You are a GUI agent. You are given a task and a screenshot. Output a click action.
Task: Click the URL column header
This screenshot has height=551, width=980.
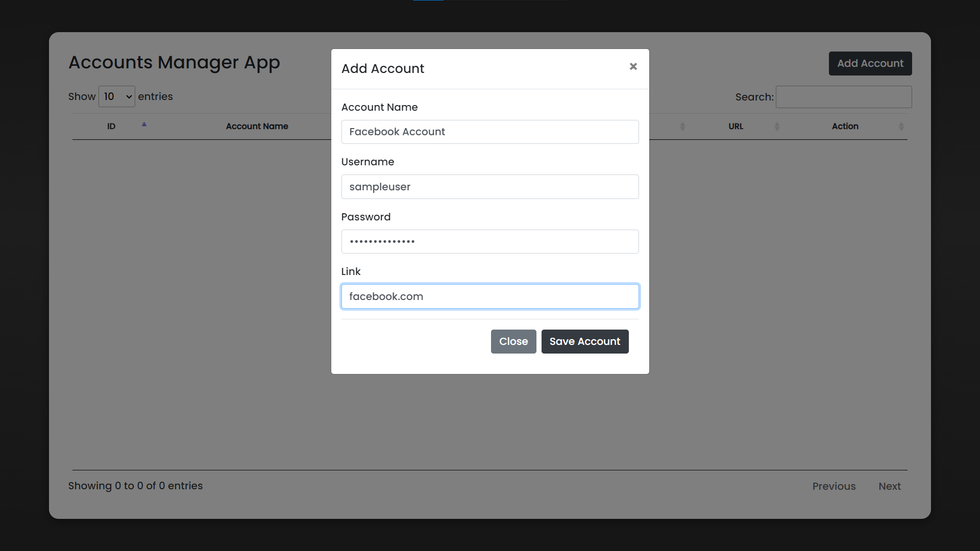(x=736, y=126)
